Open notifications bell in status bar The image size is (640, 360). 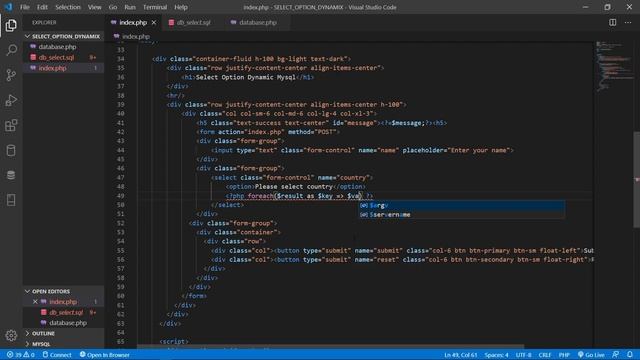pyautogui.click(x=630, y=355)
